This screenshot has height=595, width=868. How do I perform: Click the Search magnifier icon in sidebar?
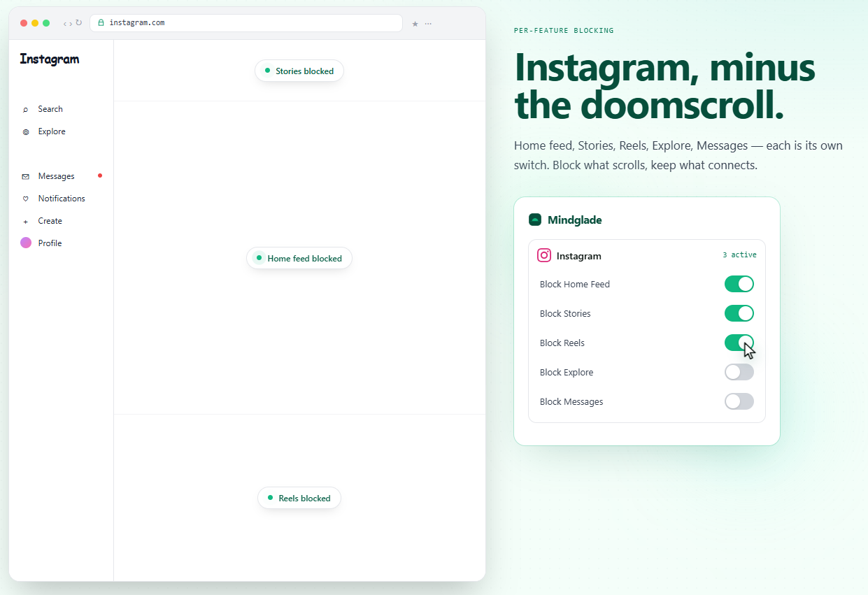[x=26, y=110]
